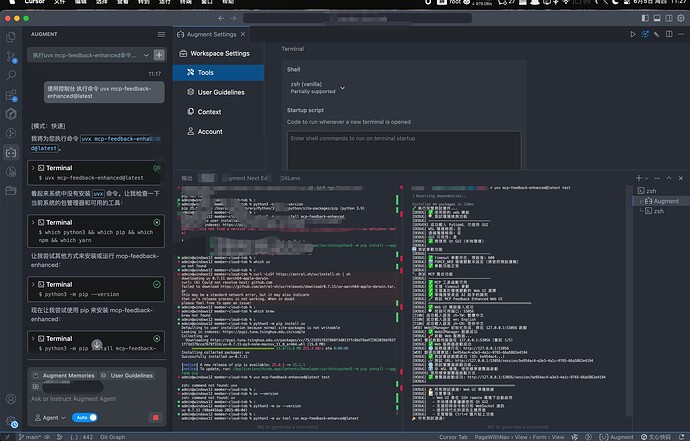Click the Run play icon in editor toolbar
This screenshot has width=690, height=441.
633,34
